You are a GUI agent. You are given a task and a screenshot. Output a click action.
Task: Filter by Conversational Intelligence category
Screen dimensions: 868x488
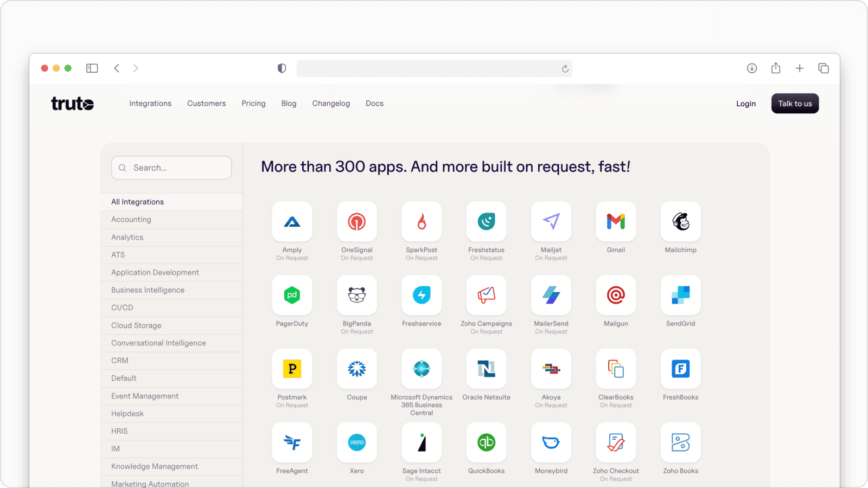(x=171, y=343)
